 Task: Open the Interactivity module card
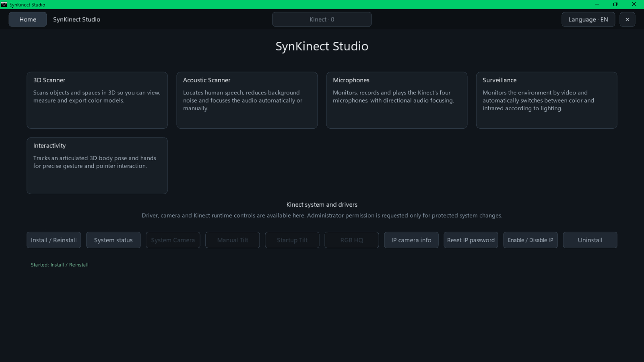tap(97, 166)
